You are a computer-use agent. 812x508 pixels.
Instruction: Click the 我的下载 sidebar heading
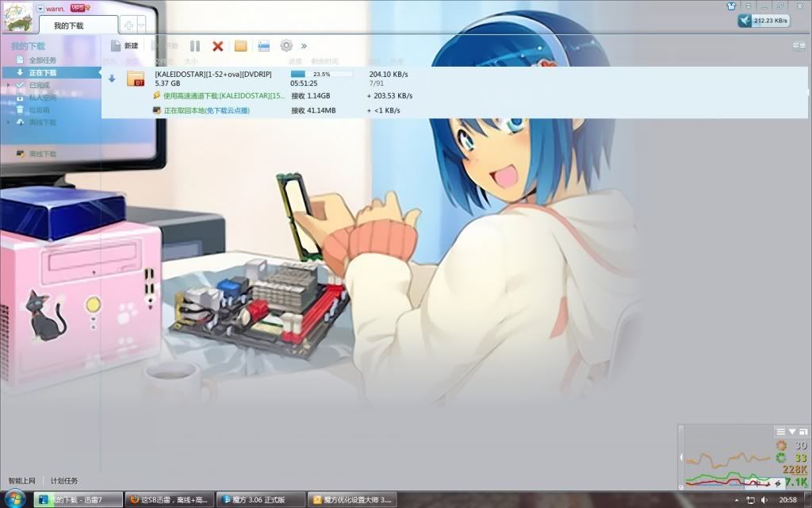(28, 47)
